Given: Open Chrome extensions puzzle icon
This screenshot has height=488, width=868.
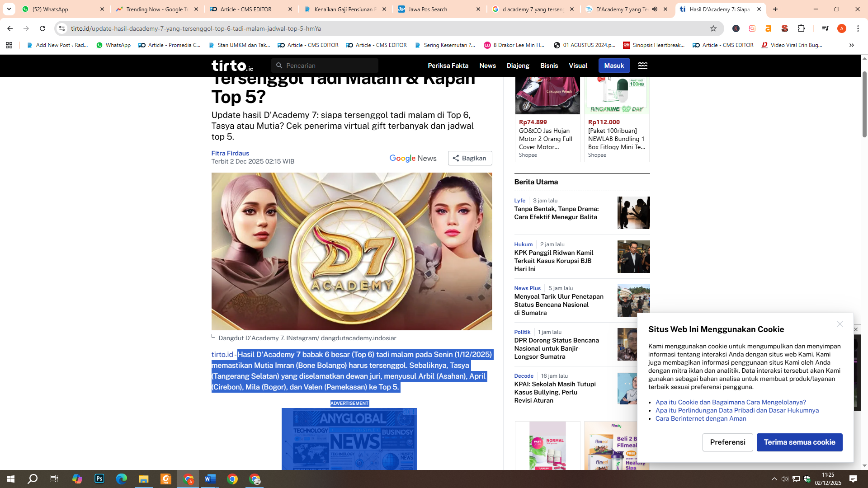Looking at the screenshot, I should click(801, 28).
